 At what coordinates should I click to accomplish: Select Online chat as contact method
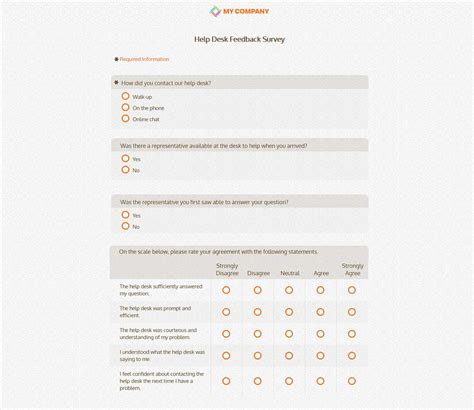[x=125, y=118]
